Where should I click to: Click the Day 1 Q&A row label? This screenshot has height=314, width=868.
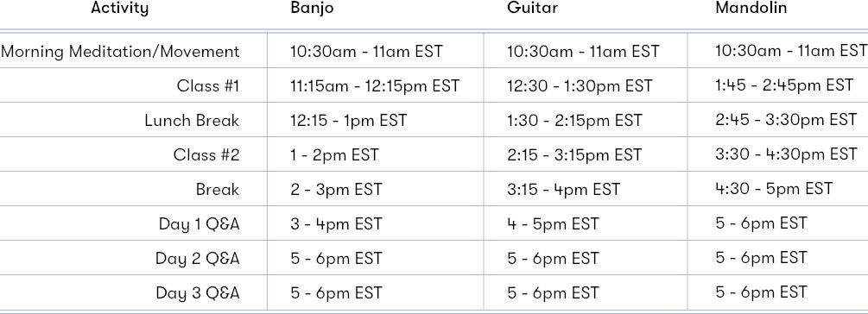[200, 224]
